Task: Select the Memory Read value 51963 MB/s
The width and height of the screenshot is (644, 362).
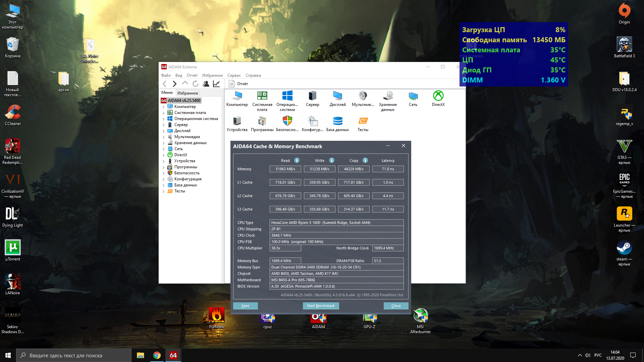Action: click(285, 169)
